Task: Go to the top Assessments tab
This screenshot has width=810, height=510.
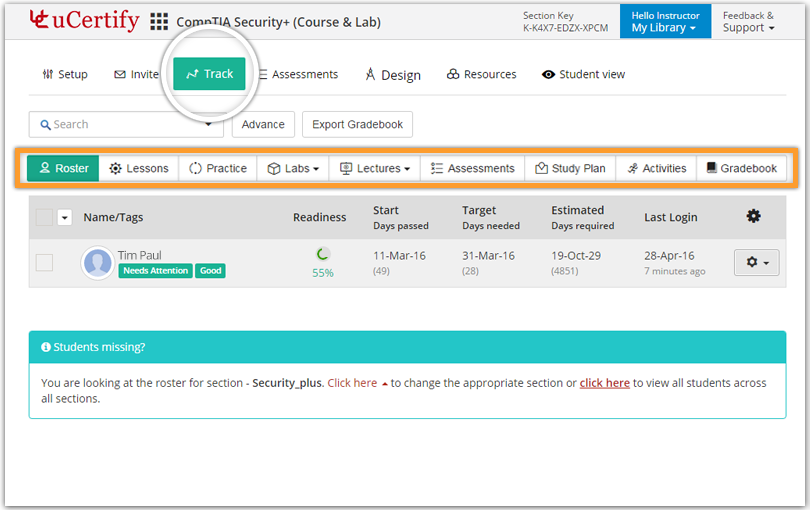Action: click(x=299, y=74)
